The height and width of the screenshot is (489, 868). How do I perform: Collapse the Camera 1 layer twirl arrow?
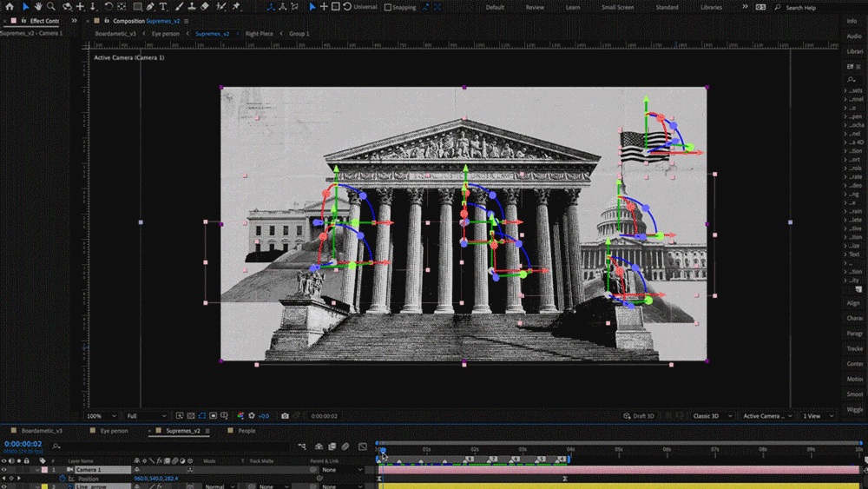[x=37, y=470]
